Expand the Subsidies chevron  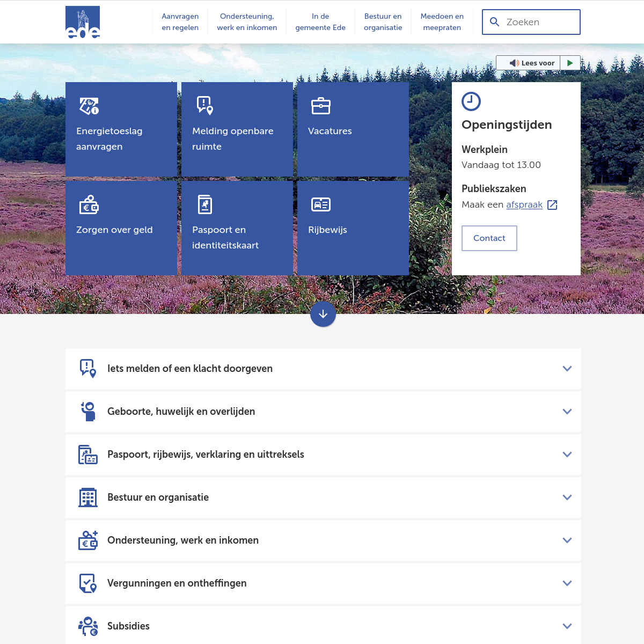[x=567, y=626]
